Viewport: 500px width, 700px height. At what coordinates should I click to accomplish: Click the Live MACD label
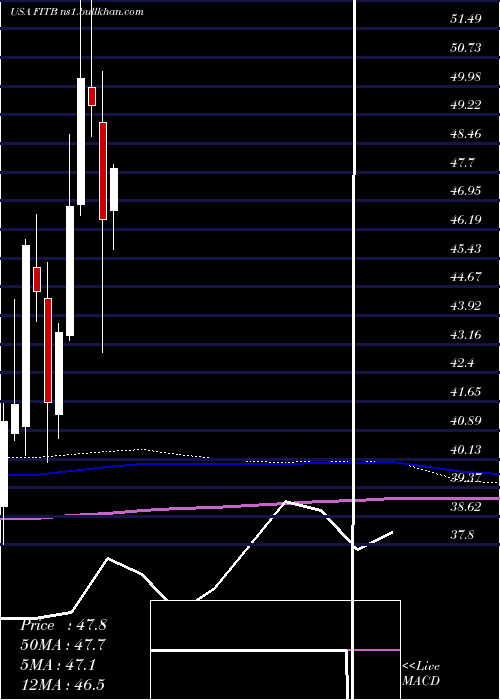[x=421, y=673]
